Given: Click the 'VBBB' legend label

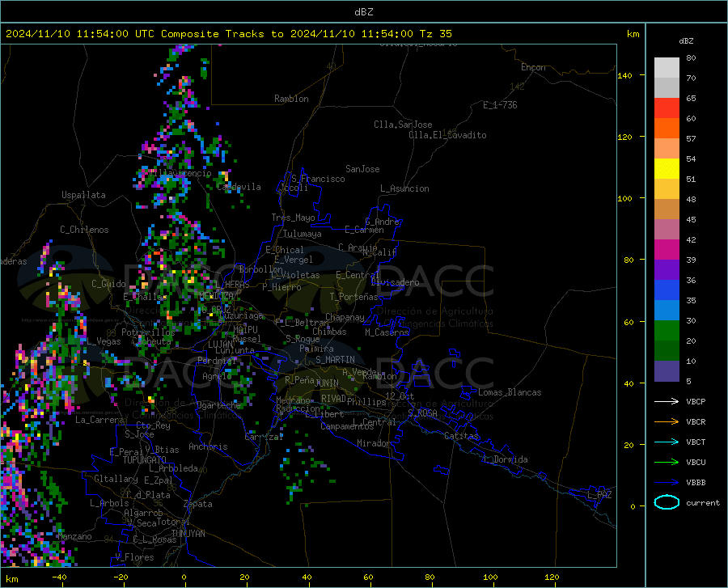Looking at the screenshot, I should click(696, 483).
